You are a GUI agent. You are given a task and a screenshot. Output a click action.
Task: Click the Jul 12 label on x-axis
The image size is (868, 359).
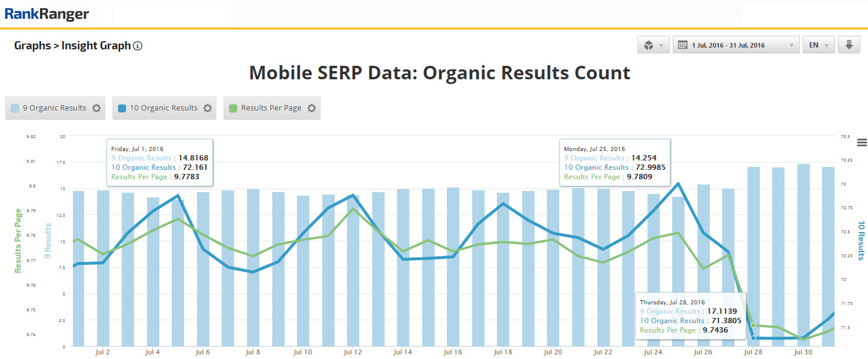click(353, 353)
